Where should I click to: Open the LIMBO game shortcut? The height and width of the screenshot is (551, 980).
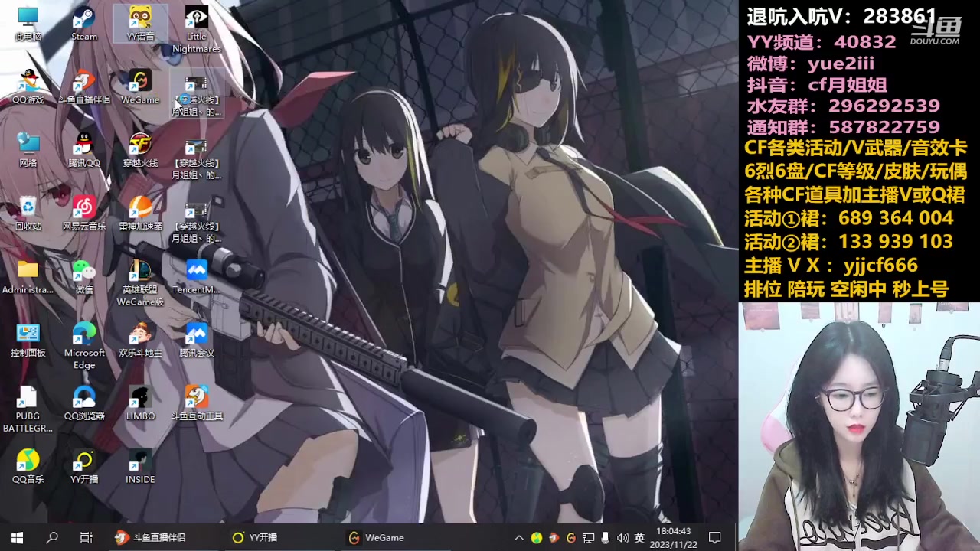140,403
